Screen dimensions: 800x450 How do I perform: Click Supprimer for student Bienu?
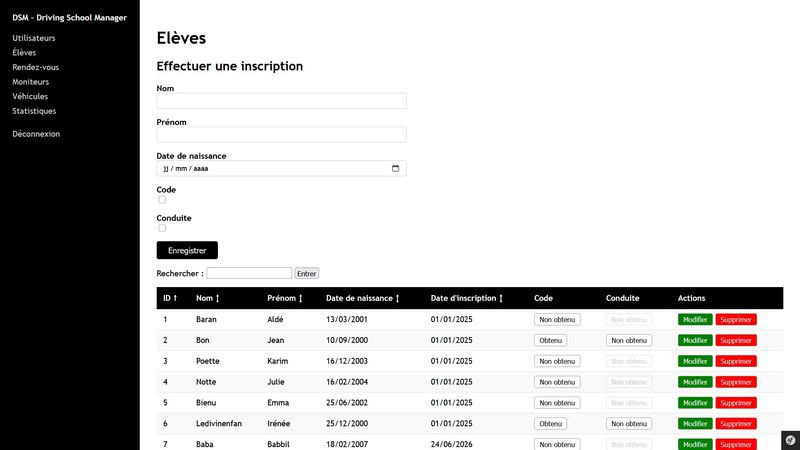736,403
